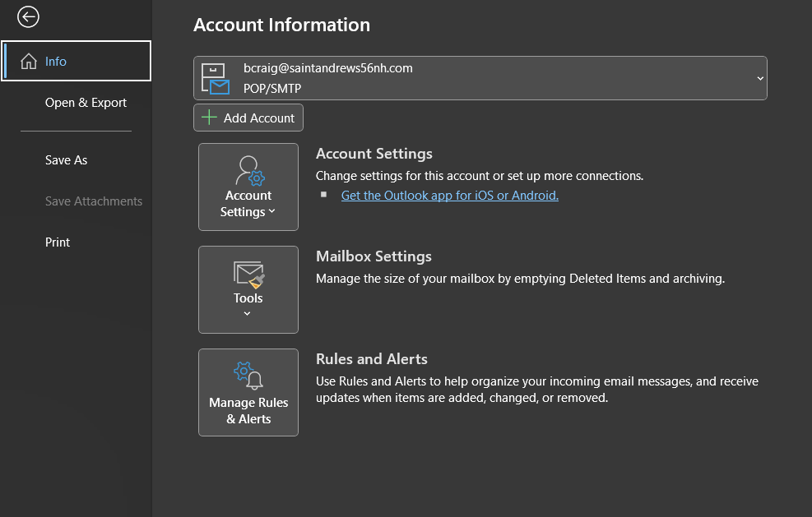Expand the account selector chevron
This screenshot has height=517, width=812.
(759, 78)
